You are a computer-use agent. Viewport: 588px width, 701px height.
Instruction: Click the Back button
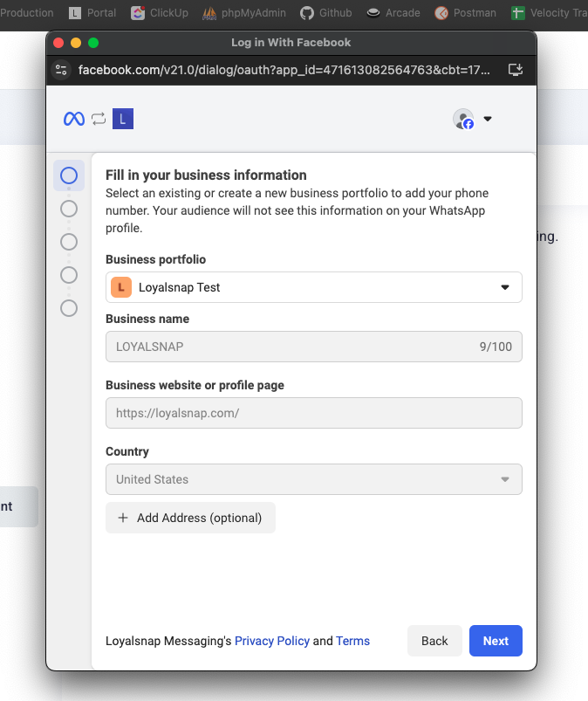(x=434, y=641)
